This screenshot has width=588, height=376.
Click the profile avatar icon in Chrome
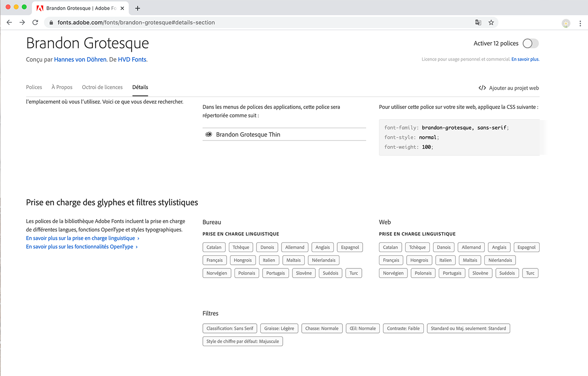(566, 23)
